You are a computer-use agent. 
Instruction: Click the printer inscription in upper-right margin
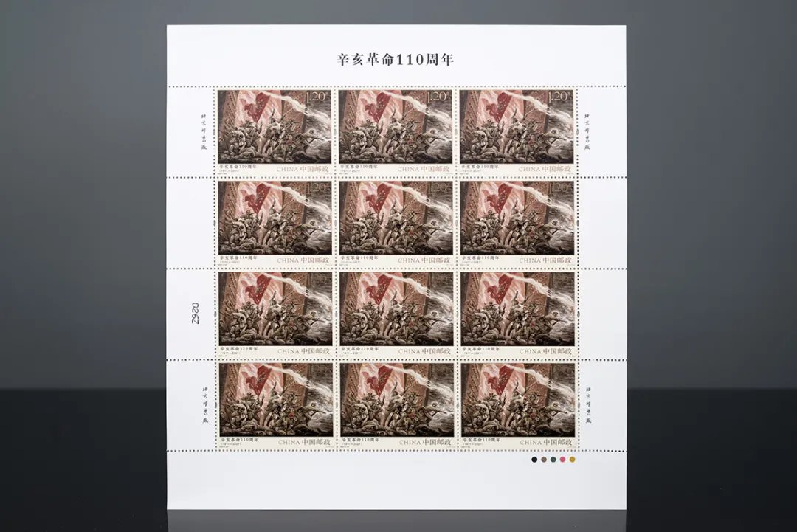pyautogui.click(x=587, y=131)
